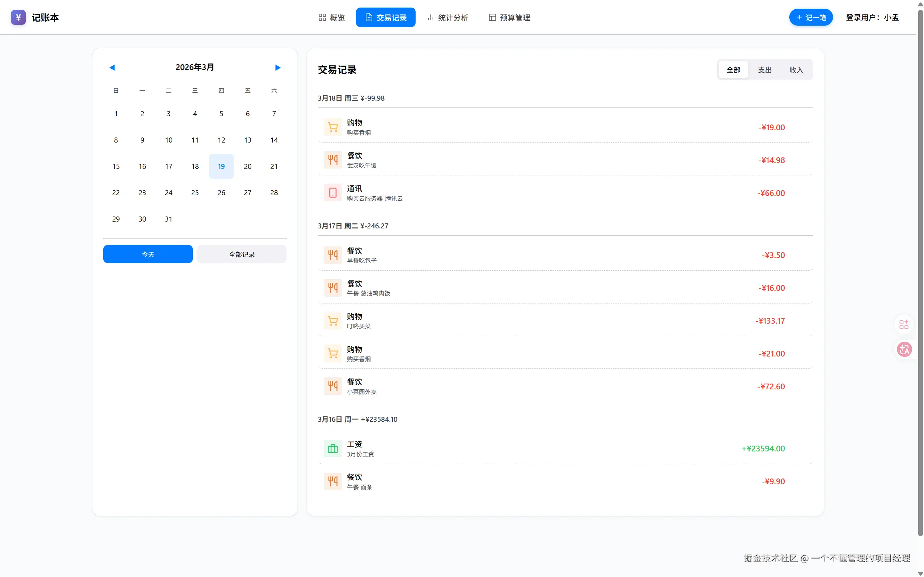This screenshot has height=577, width=924.
Task: Click the page vertical scrollbar
Action: 920,267
